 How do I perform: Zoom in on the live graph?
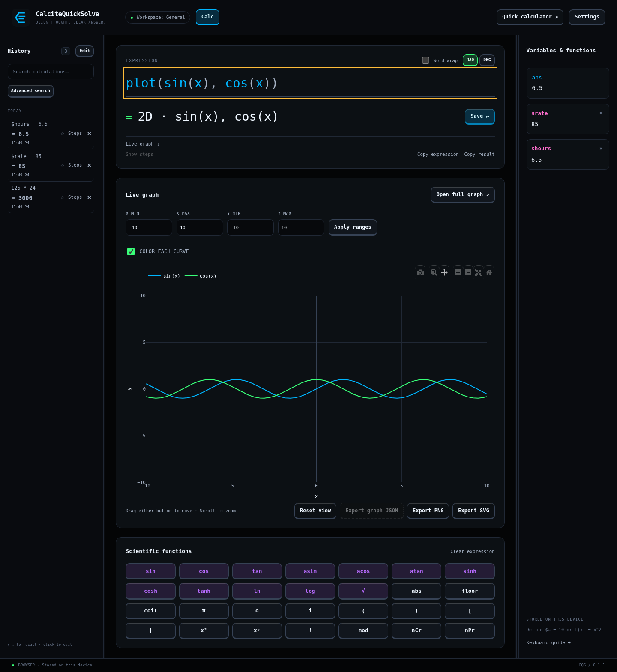pos(458,272)
